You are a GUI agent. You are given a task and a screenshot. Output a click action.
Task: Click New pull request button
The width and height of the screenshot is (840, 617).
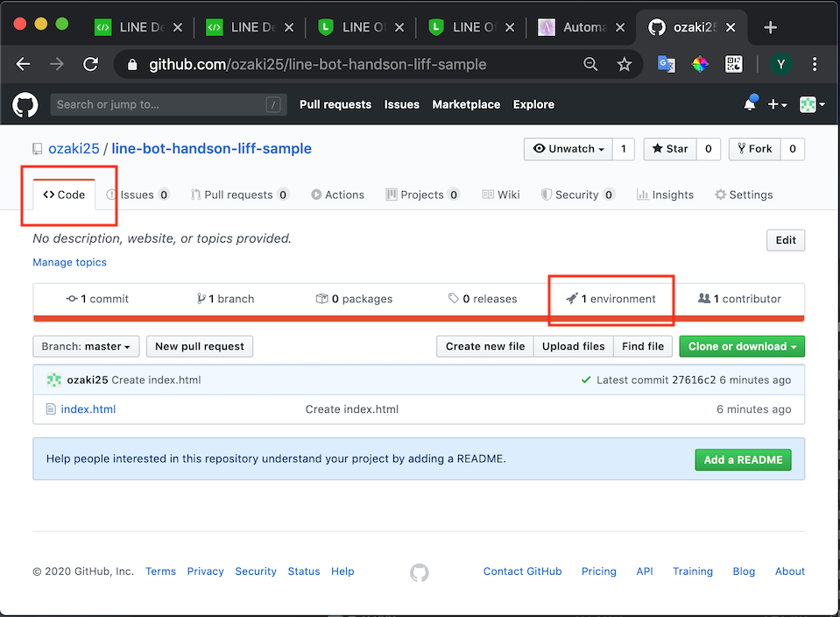200,346
